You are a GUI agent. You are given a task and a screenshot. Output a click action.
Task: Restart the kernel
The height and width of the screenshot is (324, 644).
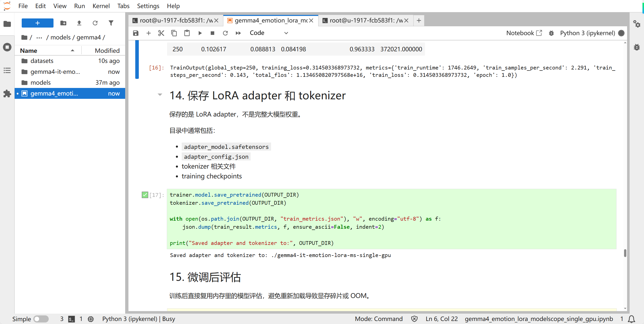pyautogui.click(x=225, y=33)
